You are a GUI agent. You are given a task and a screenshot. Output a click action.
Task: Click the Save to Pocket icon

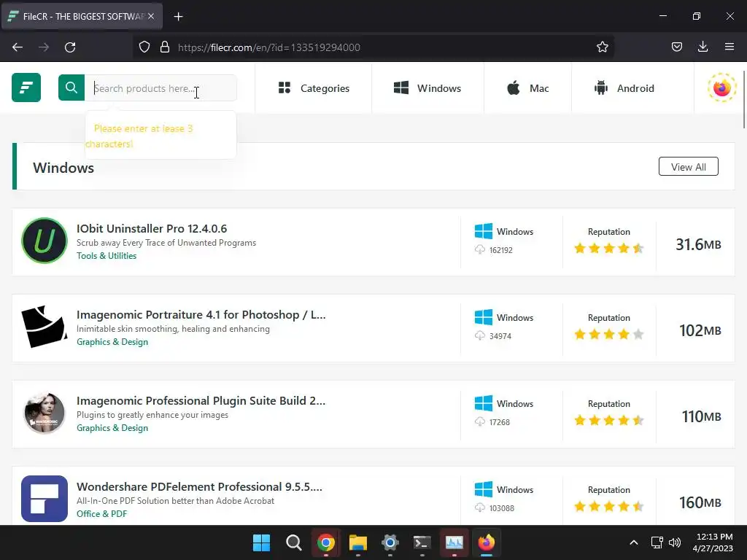676,47
